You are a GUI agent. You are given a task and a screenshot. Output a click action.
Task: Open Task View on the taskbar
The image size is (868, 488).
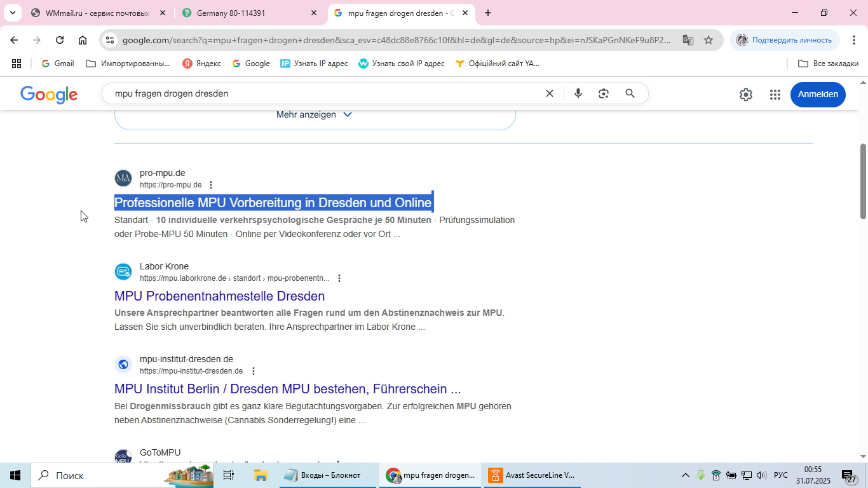(x=229, y=475)
